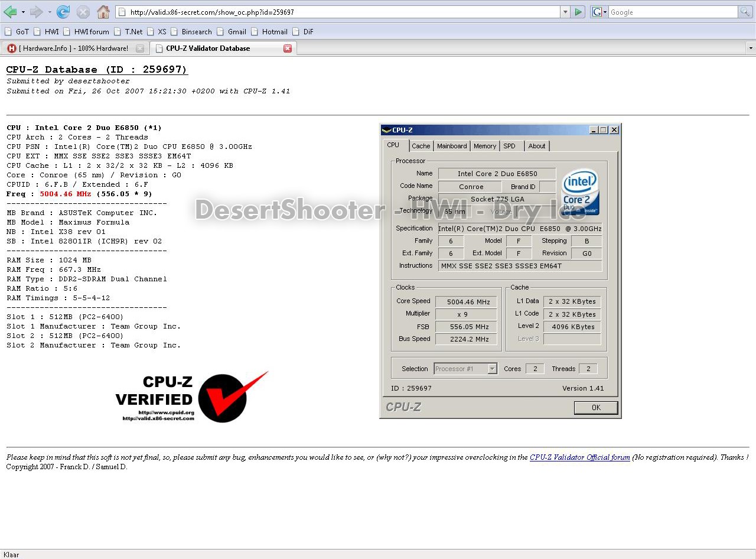Open the GoT bookmark
756x559 pixels.
(17, 32)
